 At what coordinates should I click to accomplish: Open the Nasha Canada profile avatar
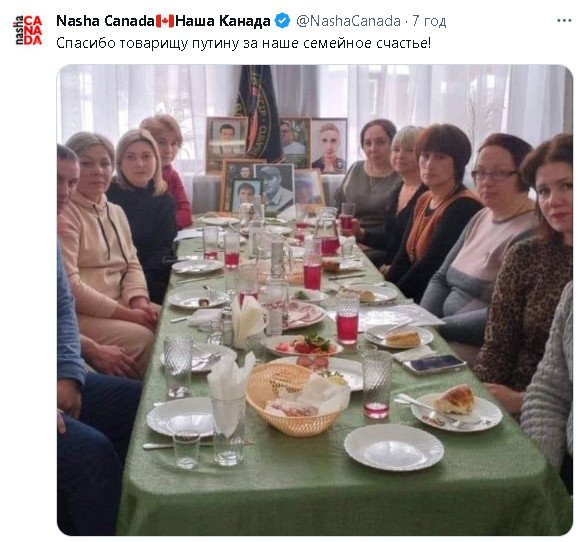(28, 30)
